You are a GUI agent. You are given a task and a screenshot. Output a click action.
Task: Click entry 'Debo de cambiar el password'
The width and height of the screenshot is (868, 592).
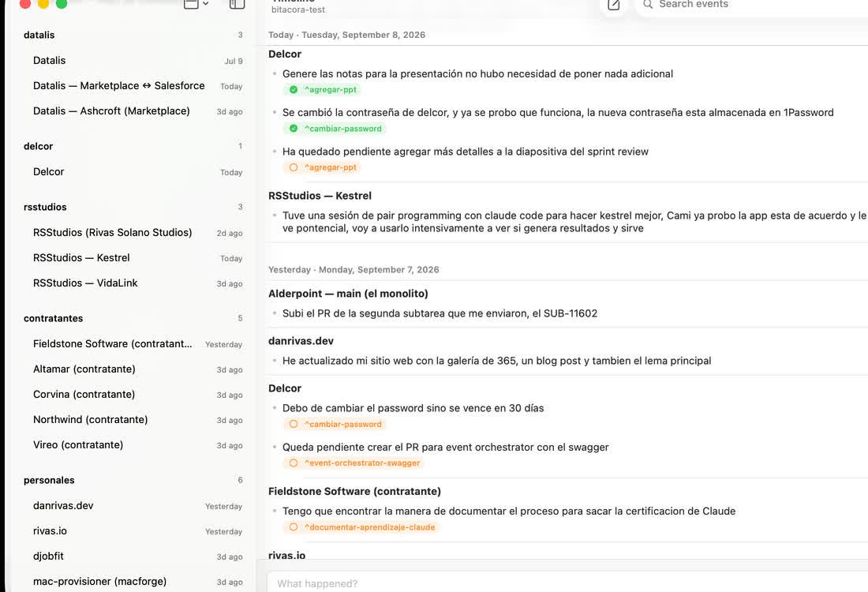[413, 408]
